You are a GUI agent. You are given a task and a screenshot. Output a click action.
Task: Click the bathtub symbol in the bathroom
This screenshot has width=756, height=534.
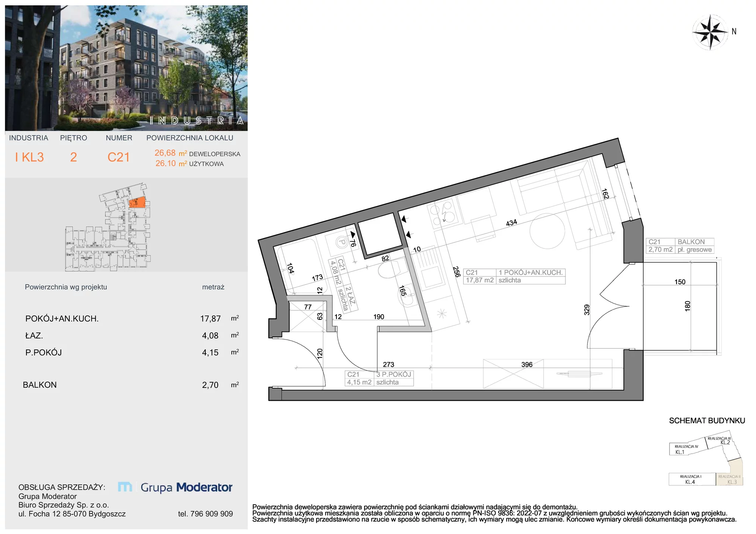point(303,266)
